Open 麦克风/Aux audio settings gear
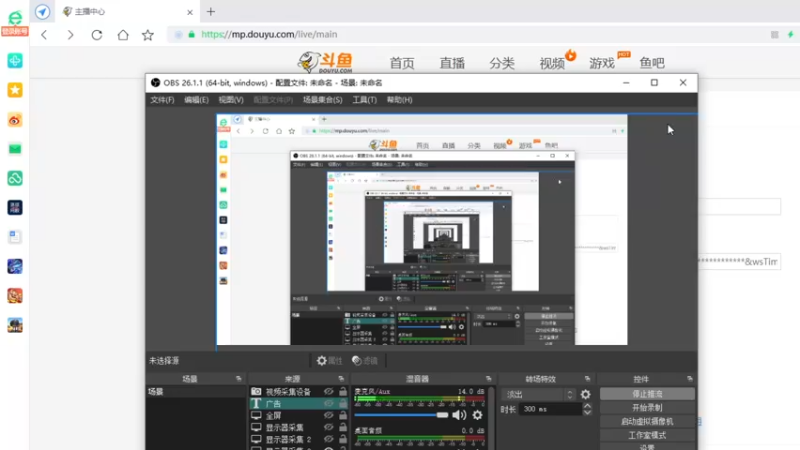800x450 pixels. coord(477,415)
